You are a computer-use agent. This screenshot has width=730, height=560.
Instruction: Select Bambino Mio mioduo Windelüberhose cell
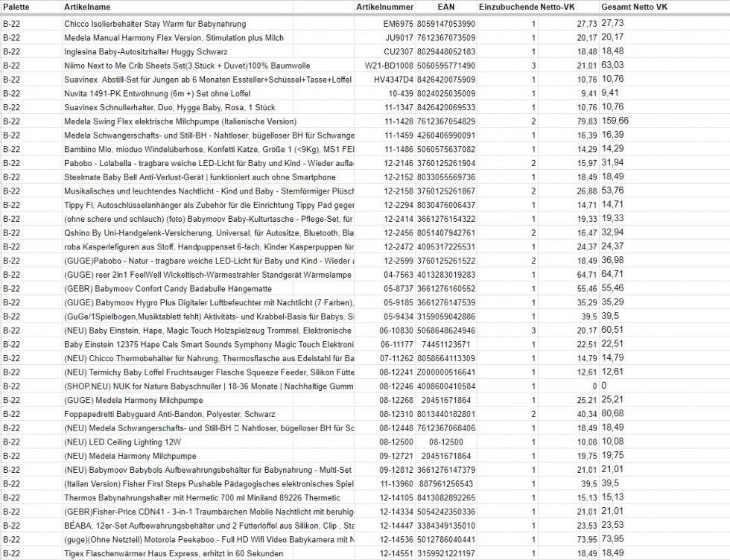tap(209, 150)
